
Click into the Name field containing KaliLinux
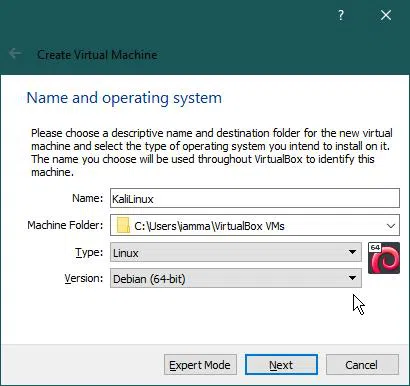255,198
